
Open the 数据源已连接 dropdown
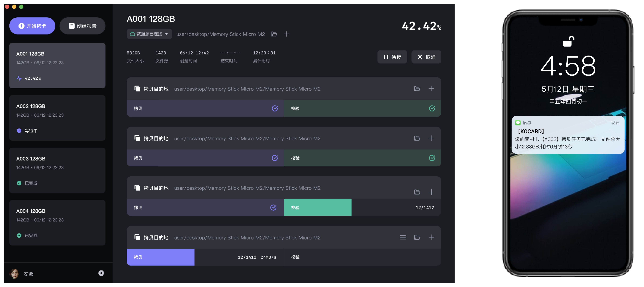(149, 34)
